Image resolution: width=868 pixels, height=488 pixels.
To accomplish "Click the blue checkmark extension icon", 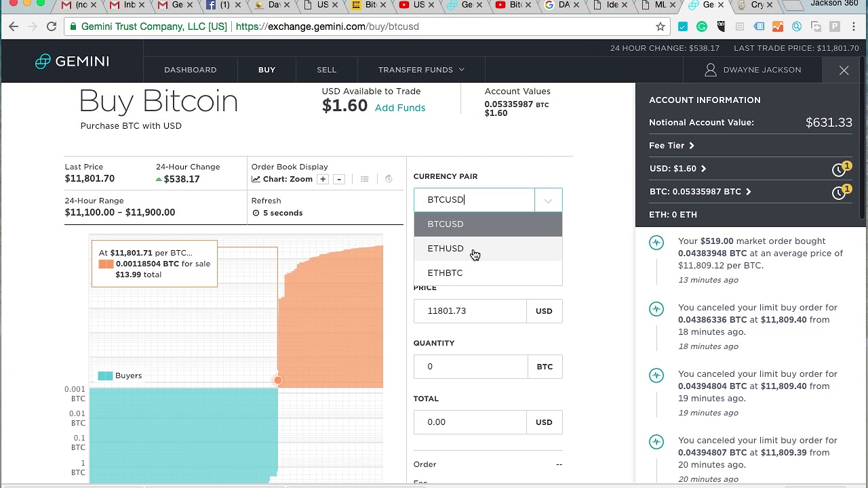I will coord(683,26).
